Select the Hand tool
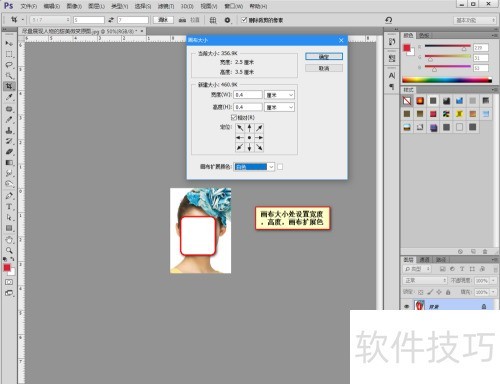This screenshot has width=500, height=384. [x=9, y=240]
